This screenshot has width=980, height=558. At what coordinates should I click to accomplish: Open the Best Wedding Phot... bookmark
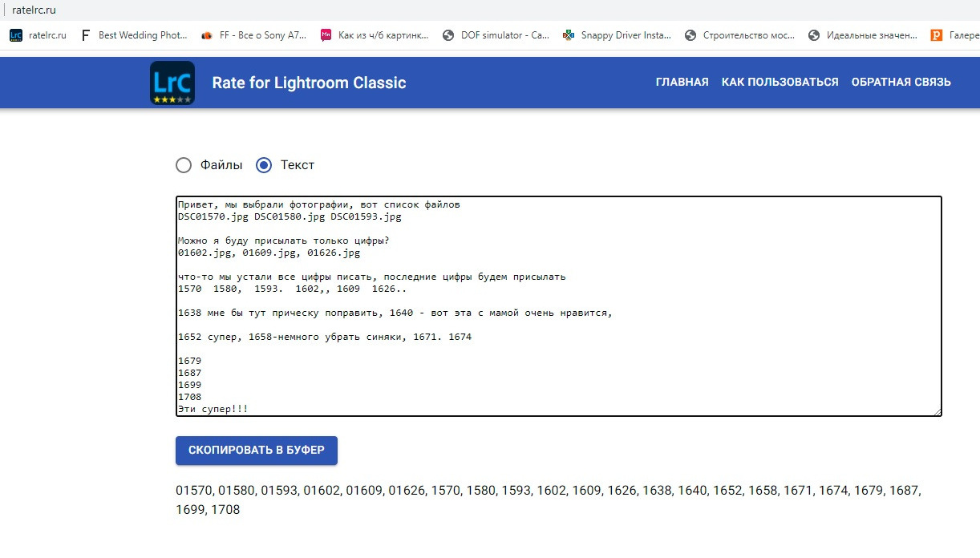(134, 35)
